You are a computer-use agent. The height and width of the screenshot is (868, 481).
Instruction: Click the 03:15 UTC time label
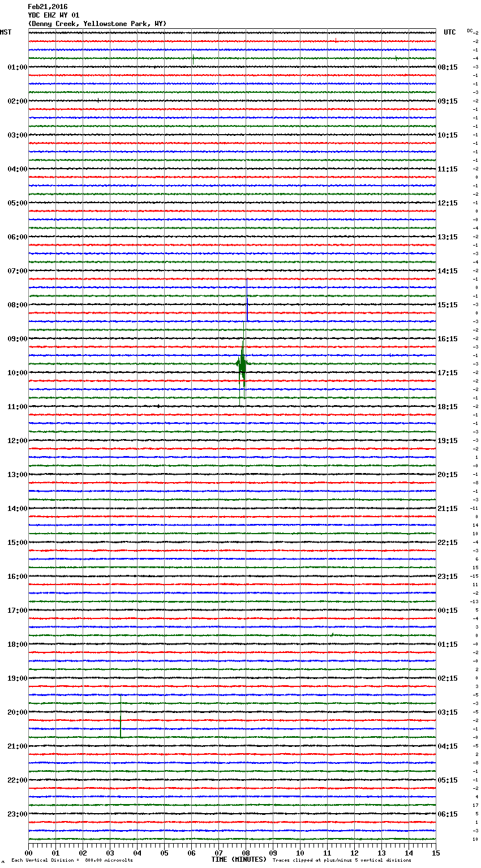coord(448,712)
